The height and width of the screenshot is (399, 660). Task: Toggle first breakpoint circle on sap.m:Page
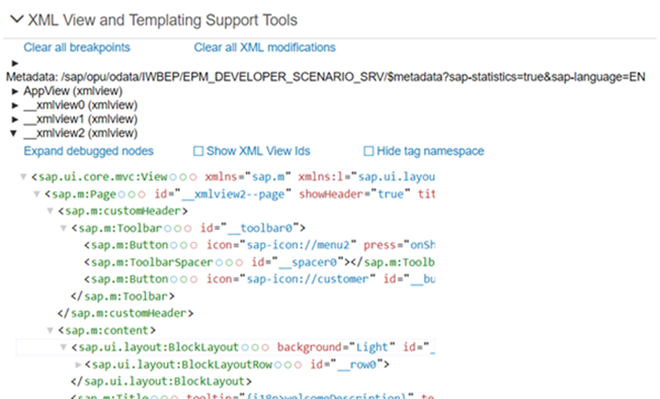tap(122, 194)
